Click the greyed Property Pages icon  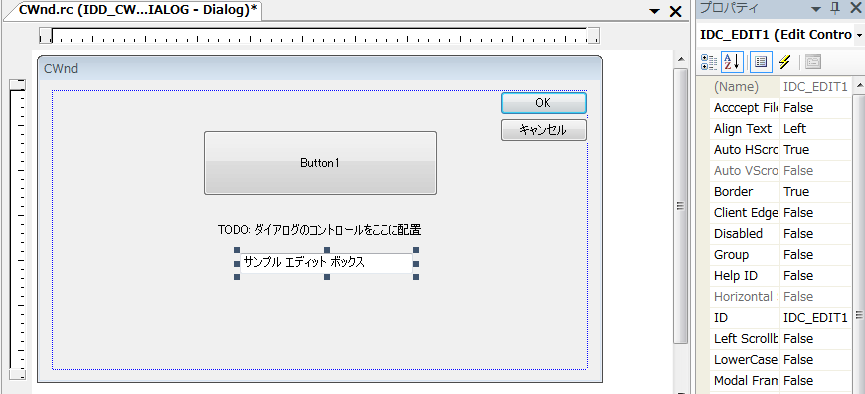click(x=813, y=62)
